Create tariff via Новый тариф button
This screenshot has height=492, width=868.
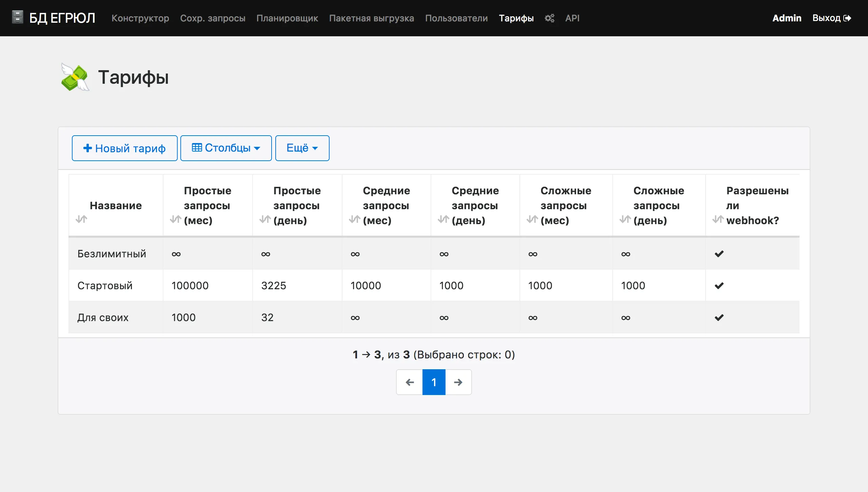pos(124,148)
